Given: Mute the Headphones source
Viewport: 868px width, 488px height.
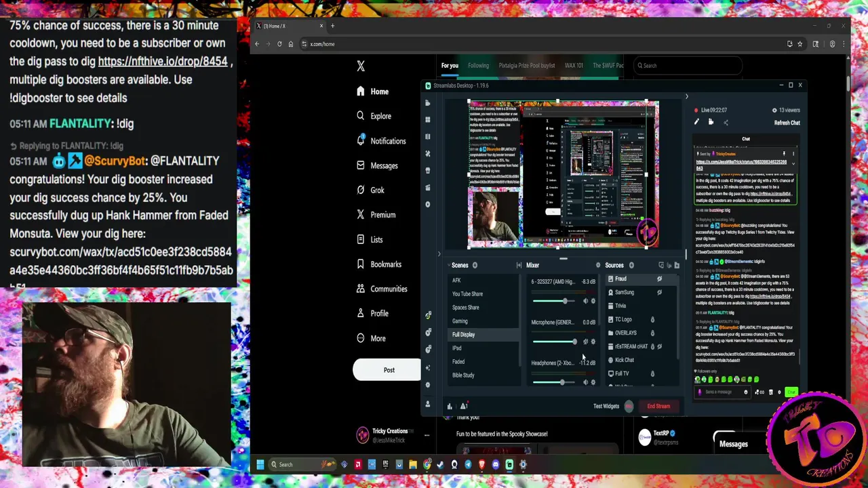Looking at the screenshot, I should coord(586,382).
